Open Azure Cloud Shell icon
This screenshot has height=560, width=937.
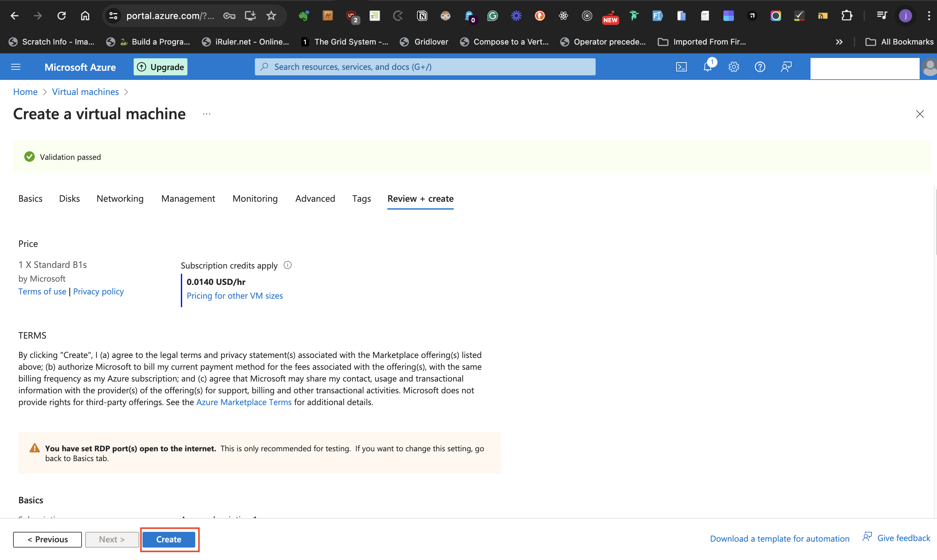[x=681, y=67]
